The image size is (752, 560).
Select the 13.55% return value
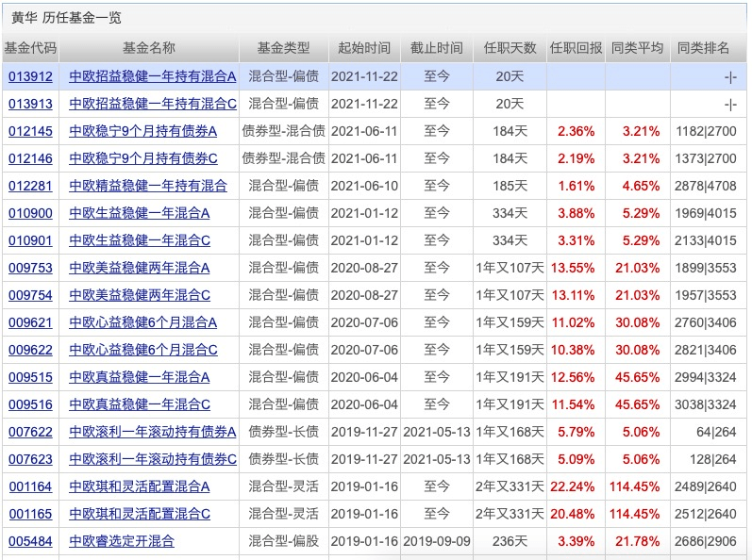click(x=573, y=268)
